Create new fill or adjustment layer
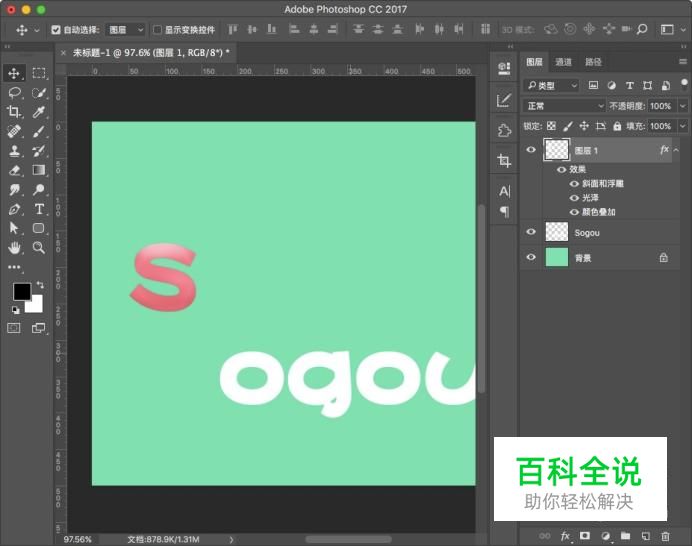Viewport: 692px width, 546px height. click(606, 536)
